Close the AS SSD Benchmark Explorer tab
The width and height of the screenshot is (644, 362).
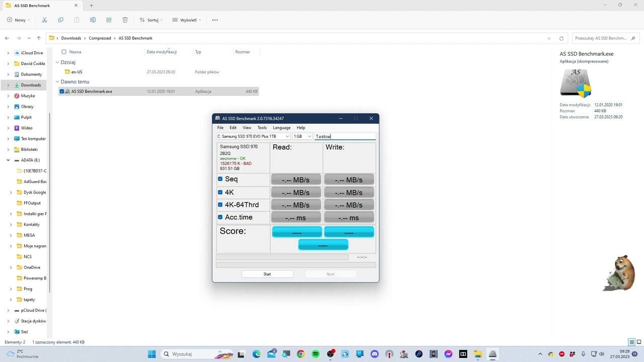click(76, 6)
